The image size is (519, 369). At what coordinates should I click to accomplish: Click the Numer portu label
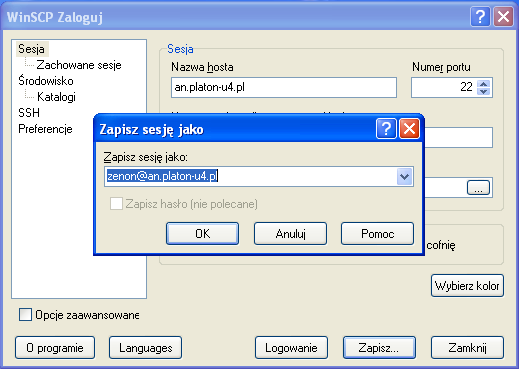441,67
